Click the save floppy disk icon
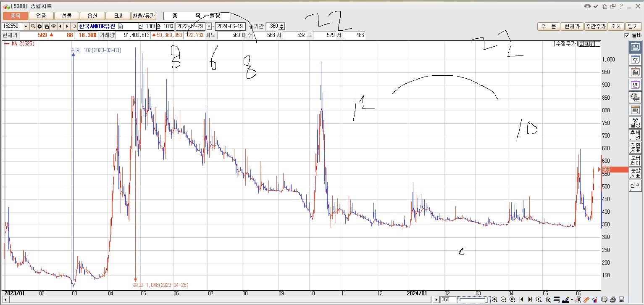 [x=621, y=300]
